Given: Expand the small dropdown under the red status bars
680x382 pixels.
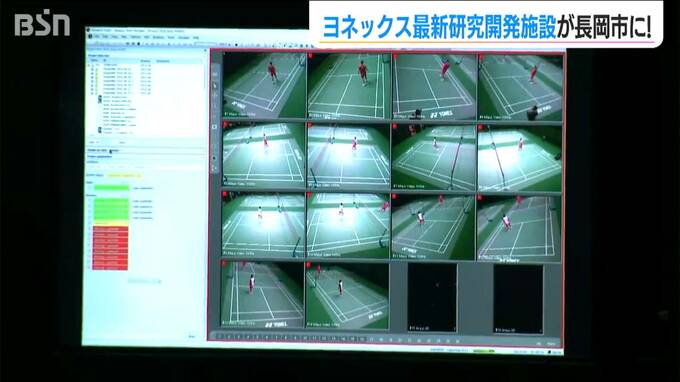Looking at the screenshot, I should (144, 281).
